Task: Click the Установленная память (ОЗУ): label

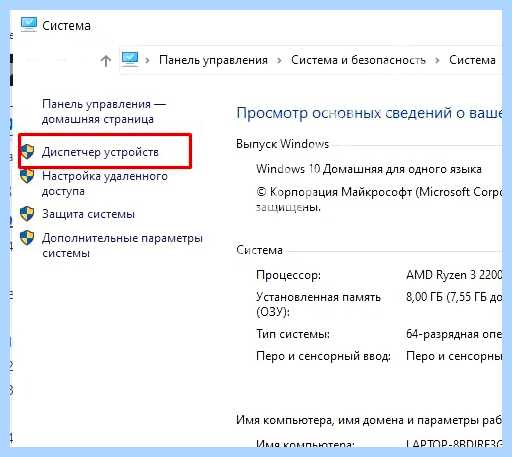Action: click(x=318, y=304)
